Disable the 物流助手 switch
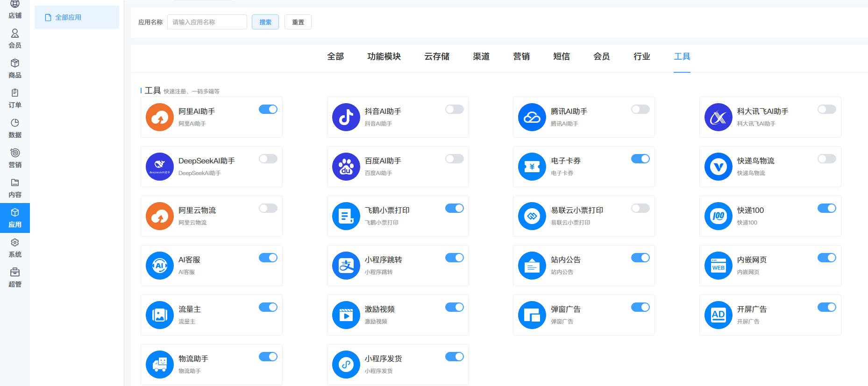The image size is (868, 386). [x=268, y=357]
